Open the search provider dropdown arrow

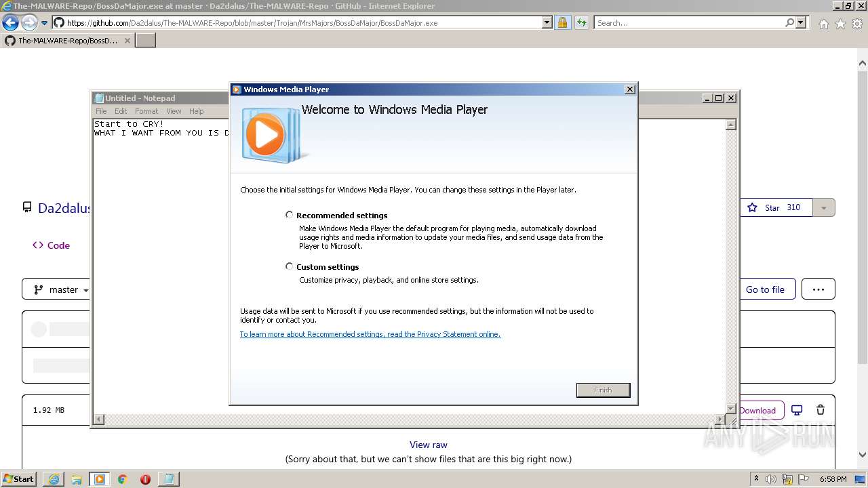801,22
